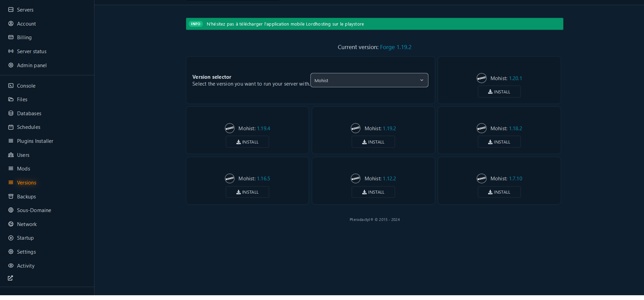The height and width of the screenshot is (300, 644).
Task: Click the Console terminal icon
Action: click(x=11, y=86)
